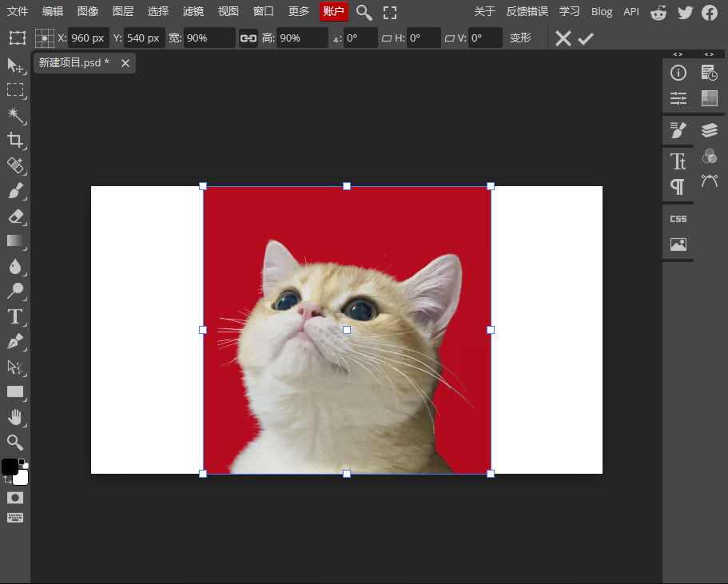Click the black foreground color swatch
The image size is (728, 584).
click(10, 467)
